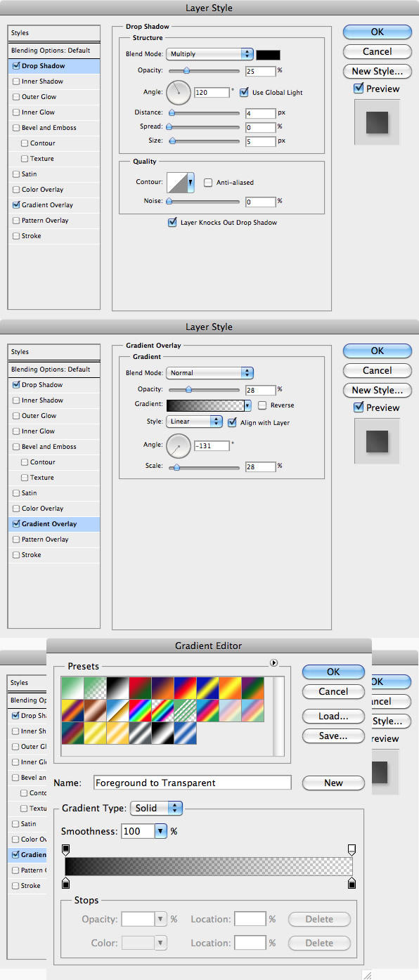Click OK in the Gradient Overlay dialog
The width and height of the screenshot is (419, 980).
[x=378, y=351]
